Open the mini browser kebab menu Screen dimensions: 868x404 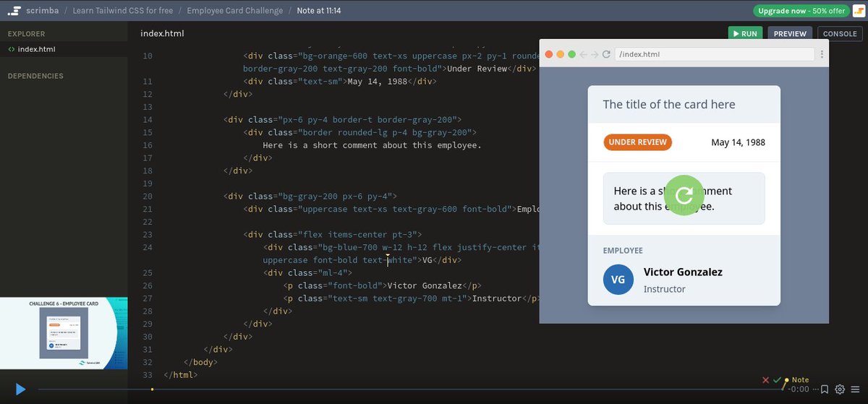pyautogui.click(x=822, y=54)
